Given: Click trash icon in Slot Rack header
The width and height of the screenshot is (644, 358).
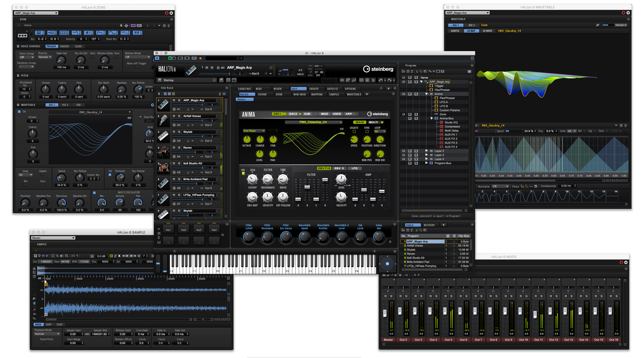Looking at the screenshot, I should [x=220, y=94].
